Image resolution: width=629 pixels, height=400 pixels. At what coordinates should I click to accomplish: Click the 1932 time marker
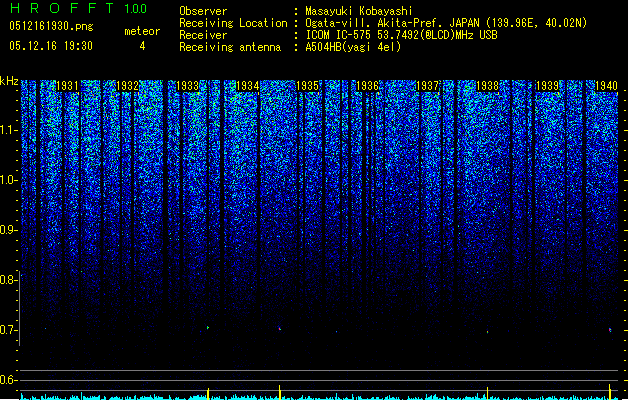[x=127, y=86]
